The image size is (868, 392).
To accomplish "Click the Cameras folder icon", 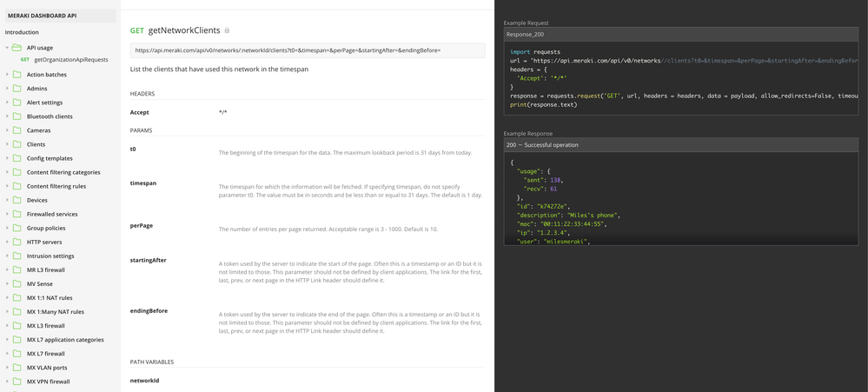I will click(x=17, y=130).
